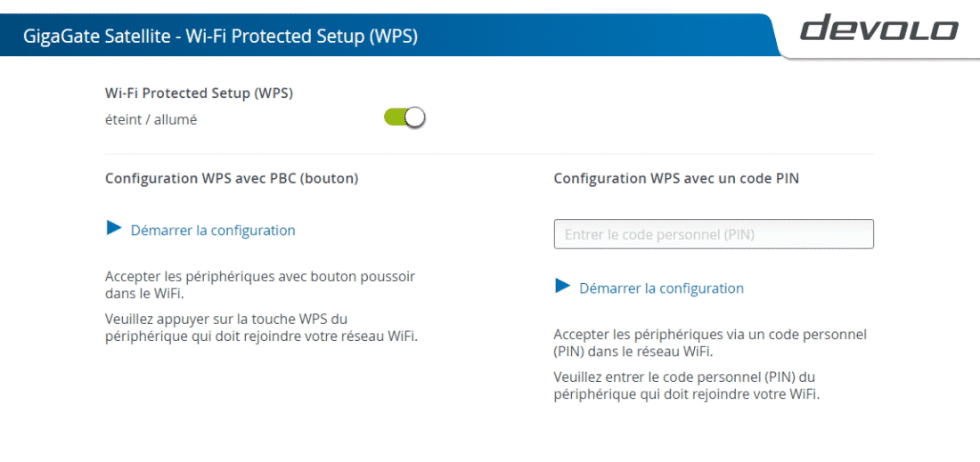Screen dimensions: 980x462
Task: Disable the Wi-Fi Protected Setup switch
Action: [404, 118]
